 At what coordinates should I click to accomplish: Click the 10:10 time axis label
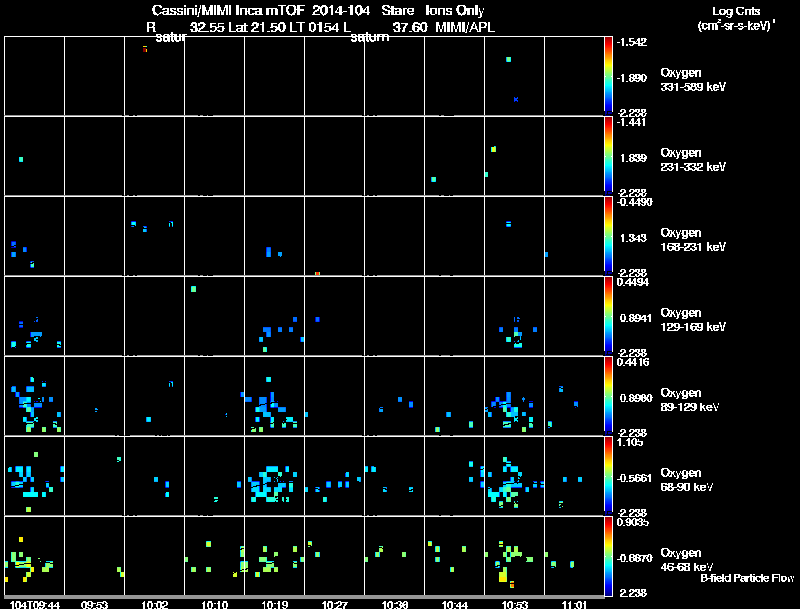click(215, 605)
